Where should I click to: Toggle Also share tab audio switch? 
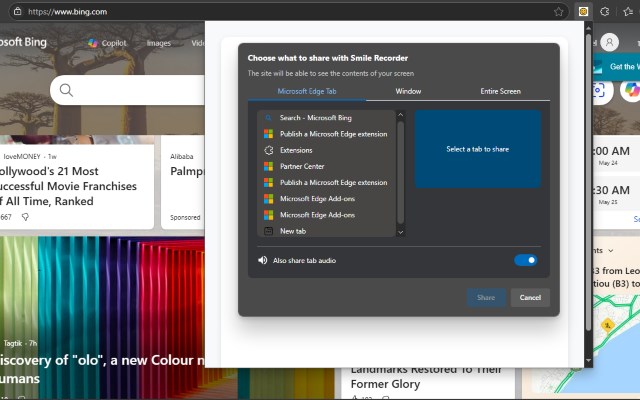pos(526,260)
